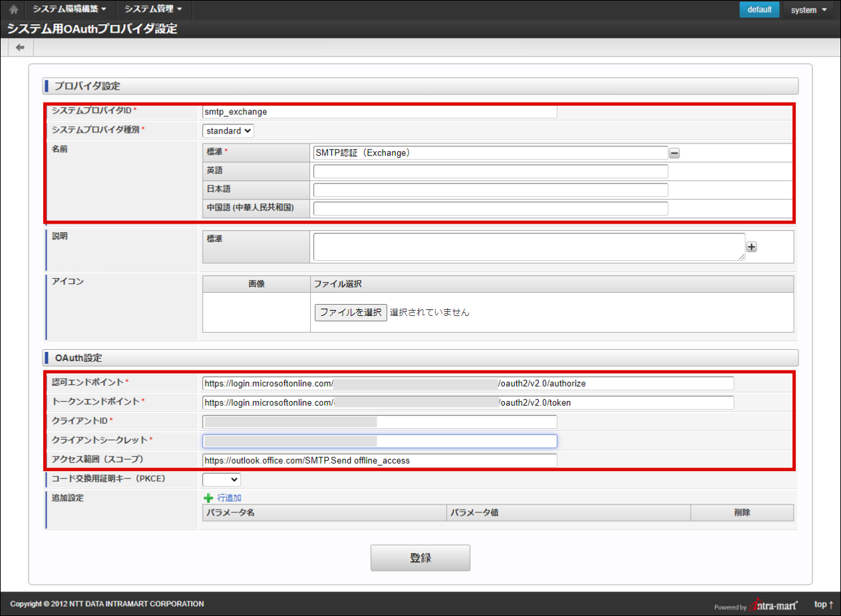Click the 中国語 name input field
The height and width of the screenshot is (616, 841).
coord(490,209)
